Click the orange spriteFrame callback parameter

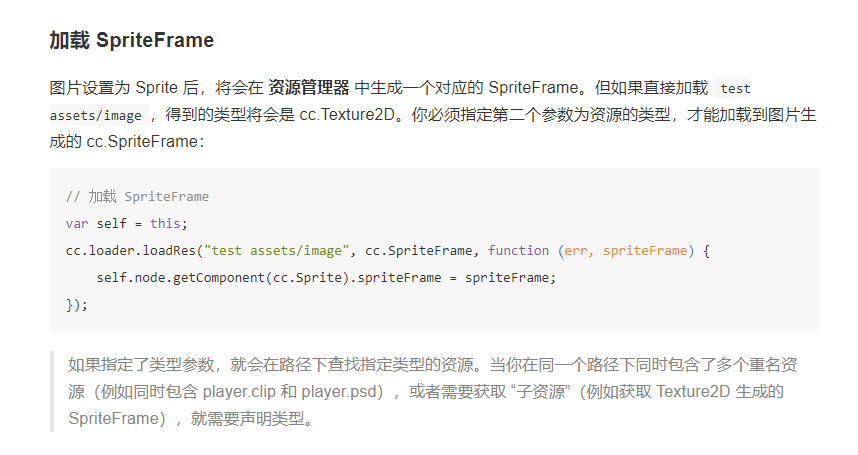point(646,250)
